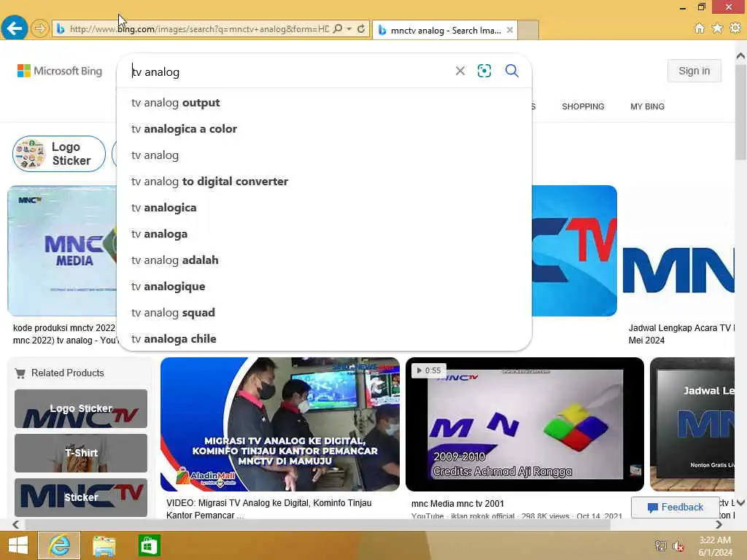The width and height of the screenshot is (747, 560).
Task: Pick tv analog to digital converter
Action: [324, 181]
